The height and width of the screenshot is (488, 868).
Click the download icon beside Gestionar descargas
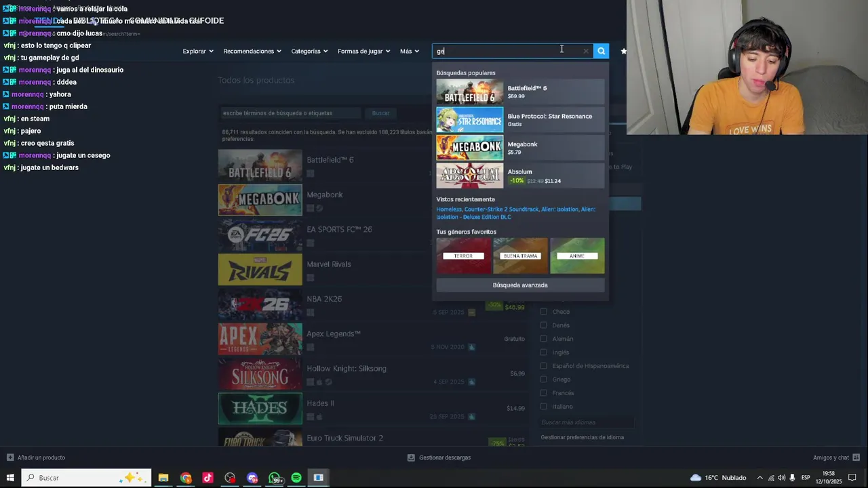click(411, 457)
